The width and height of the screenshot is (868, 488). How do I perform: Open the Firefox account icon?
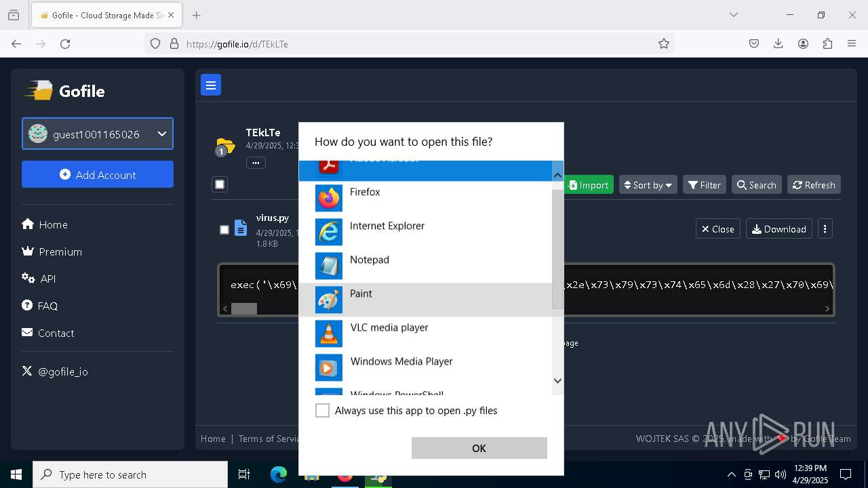point(803,43)
